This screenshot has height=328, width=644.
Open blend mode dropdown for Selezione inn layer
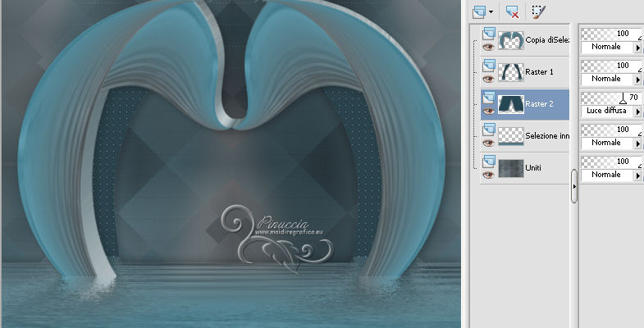(x=637, y=143)
